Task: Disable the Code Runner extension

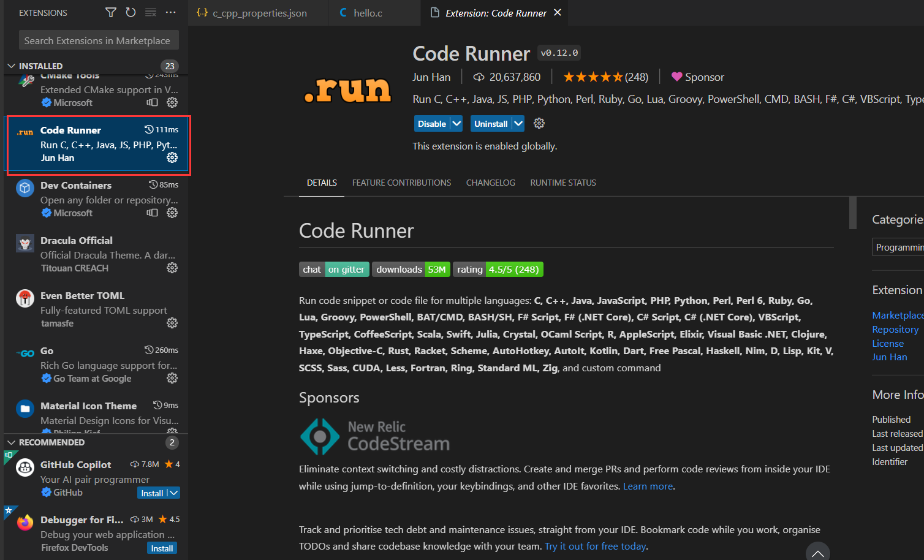Action: pos(432,123)
